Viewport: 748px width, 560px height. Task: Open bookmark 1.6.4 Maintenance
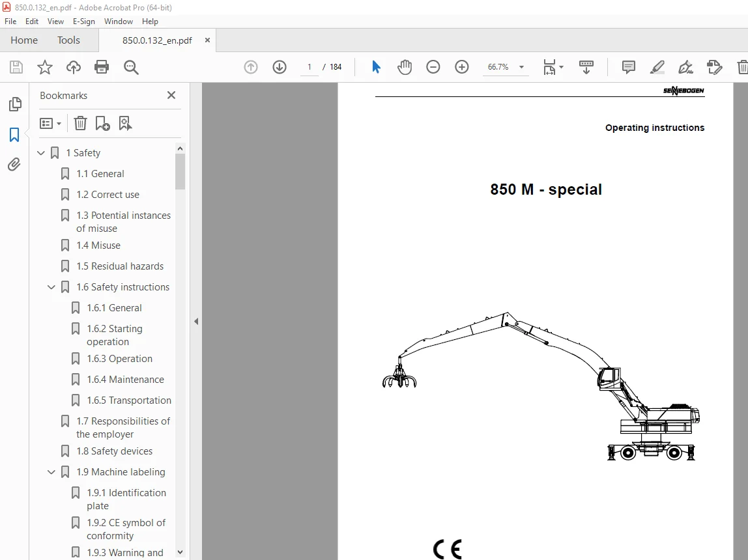pyautogui.click(x=125, y=380)
